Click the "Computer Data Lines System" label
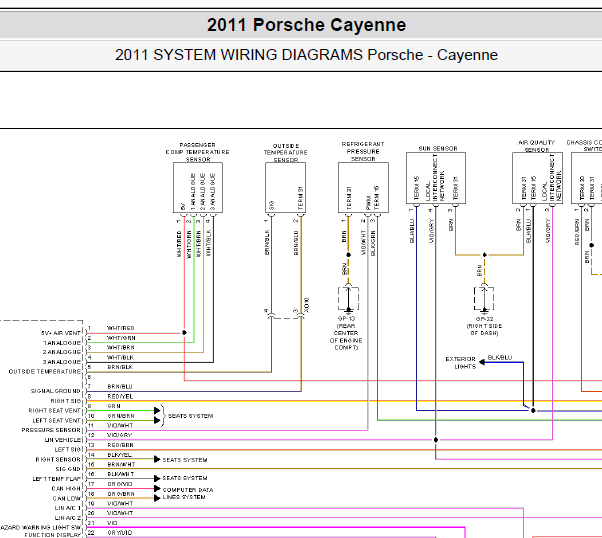The width and height of the screenshot is (602, 538). (187, 493)
